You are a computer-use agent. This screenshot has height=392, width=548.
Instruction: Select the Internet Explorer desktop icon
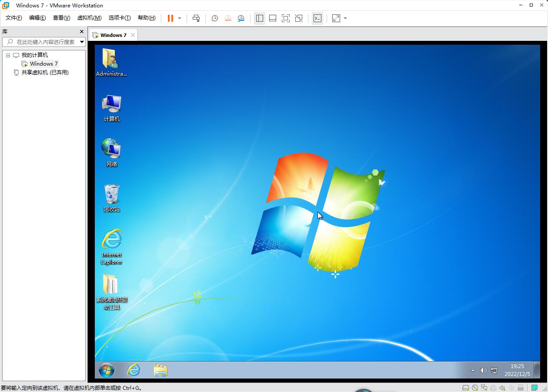tap(111, 247)
